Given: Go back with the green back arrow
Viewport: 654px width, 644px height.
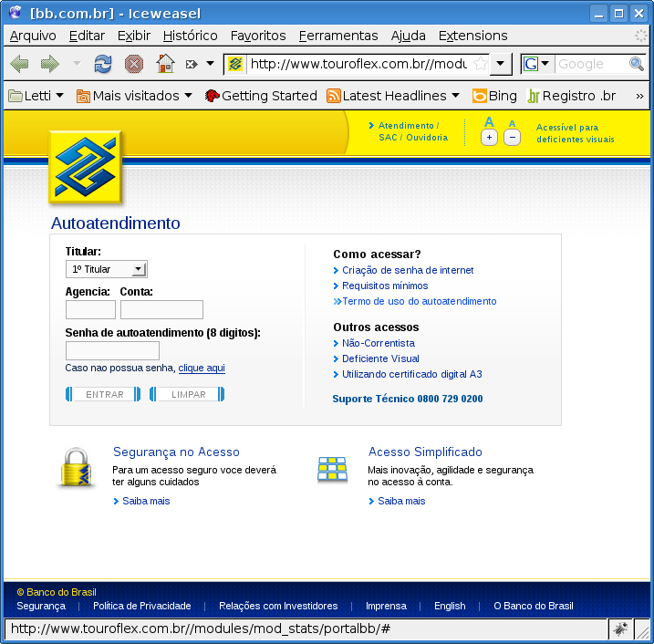Looking at the screenshot, I should 19,64.
